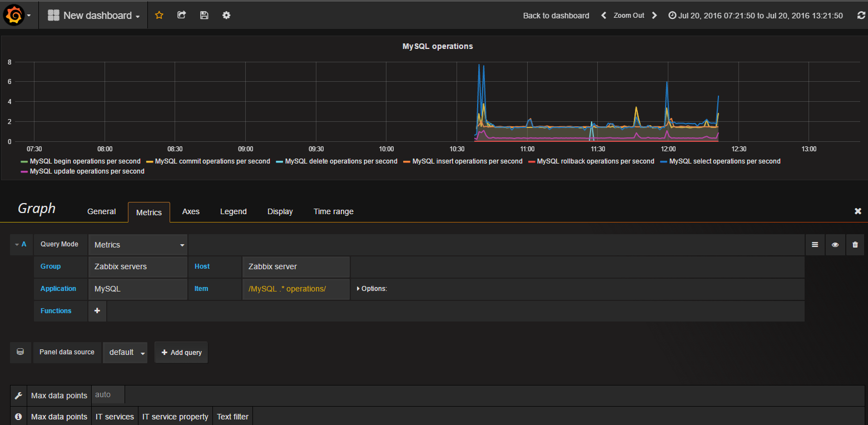Screen dimensions: 868x425
Task: Select the Metrics tab
Action: click(149, 212)
